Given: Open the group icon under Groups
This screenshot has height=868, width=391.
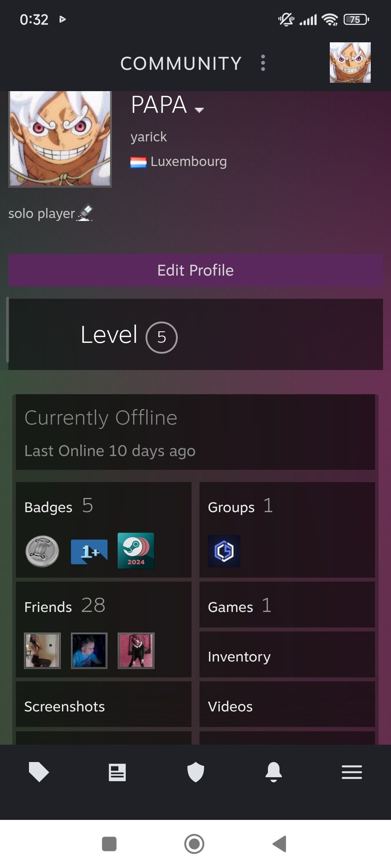Looking at the screenshot, I should click(x=224, y=551).
